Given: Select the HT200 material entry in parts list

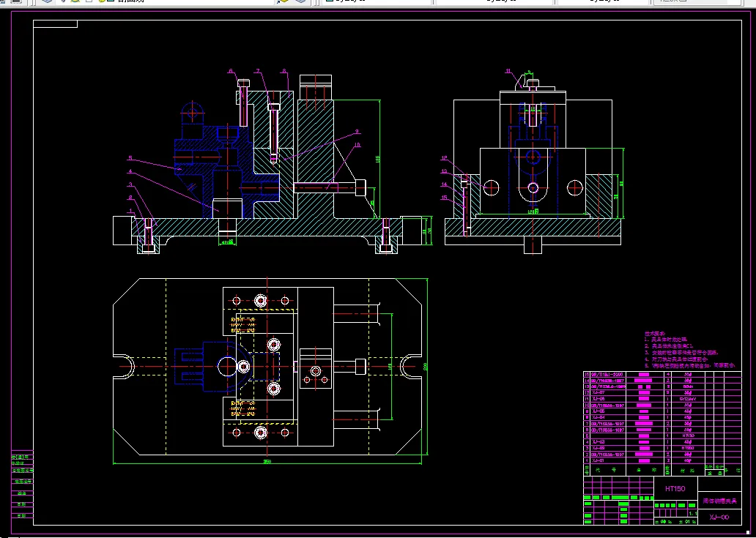Looking at the screenshot, I should [x=689, y=448].
